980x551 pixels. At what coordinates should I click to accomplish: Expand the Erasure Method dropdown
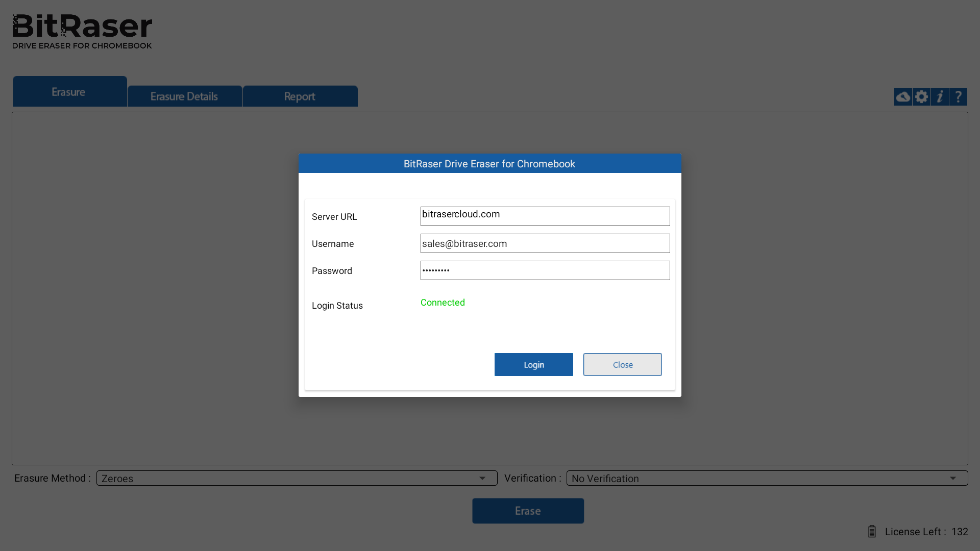(x=297, y=478)
